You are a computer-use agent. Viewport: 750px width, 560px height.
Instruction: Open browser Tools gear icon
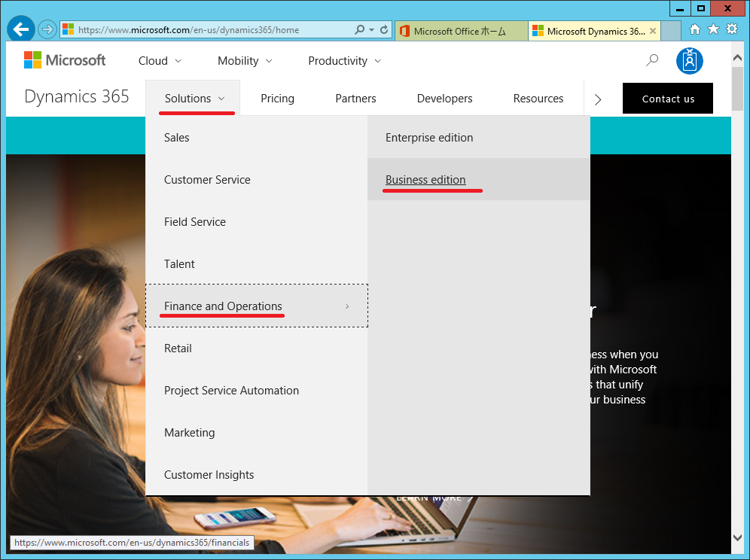tap(732, 29)
